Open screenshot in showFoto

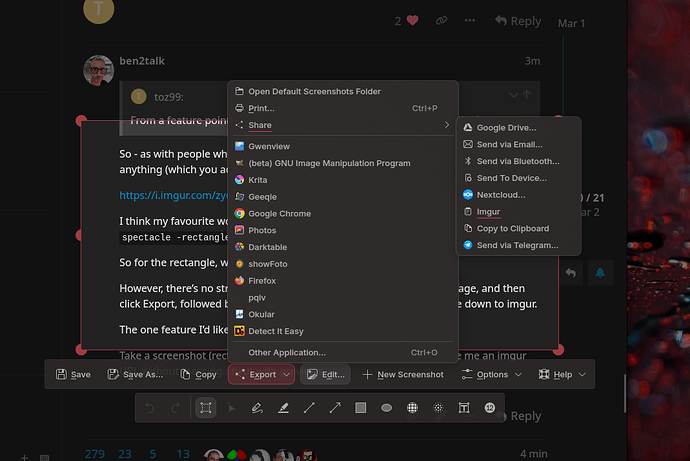pos(343,264)
